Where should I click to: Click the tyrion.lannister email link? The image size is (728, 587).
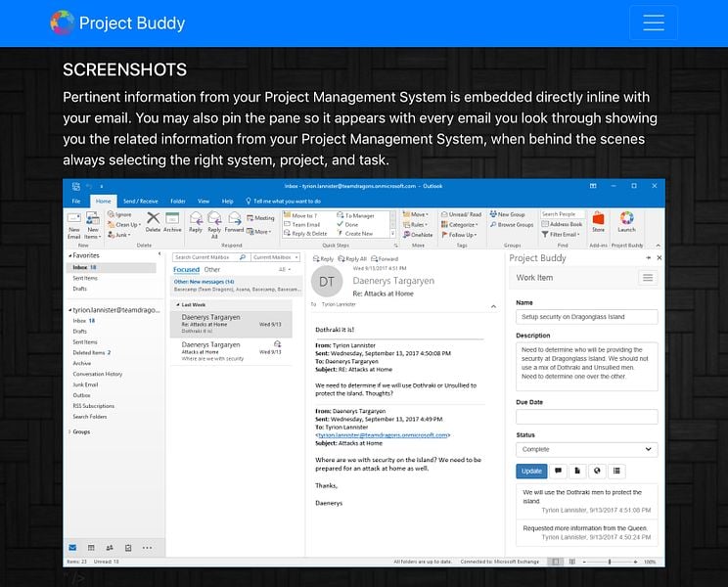coord(383,435)
